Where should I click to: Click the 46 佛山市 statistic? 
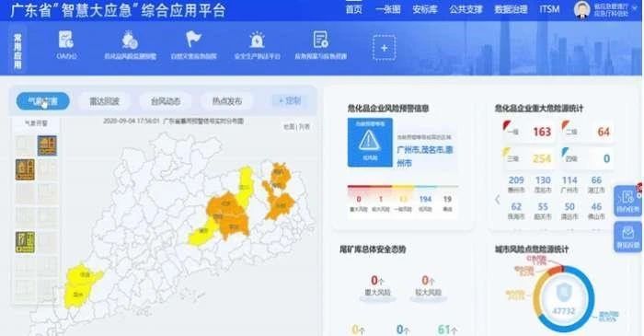click(596, 211)
